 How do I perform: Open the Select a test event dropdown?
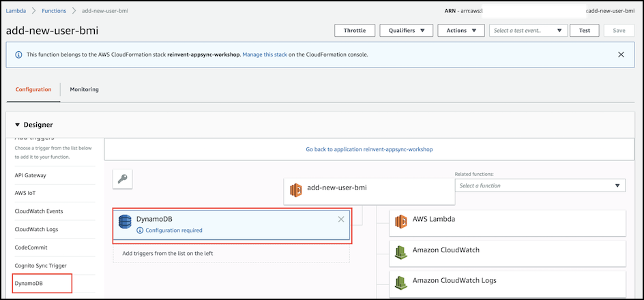(x=528, y=31)
